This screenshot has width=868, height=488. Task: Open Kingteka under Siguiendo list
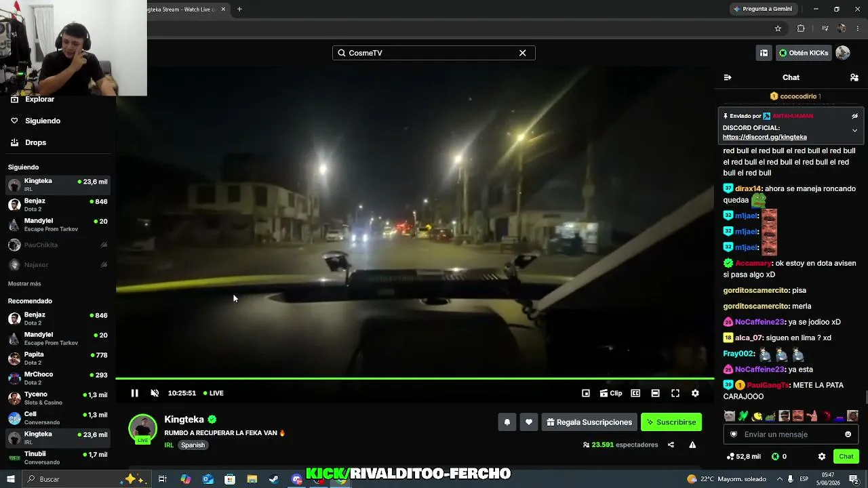58,184
